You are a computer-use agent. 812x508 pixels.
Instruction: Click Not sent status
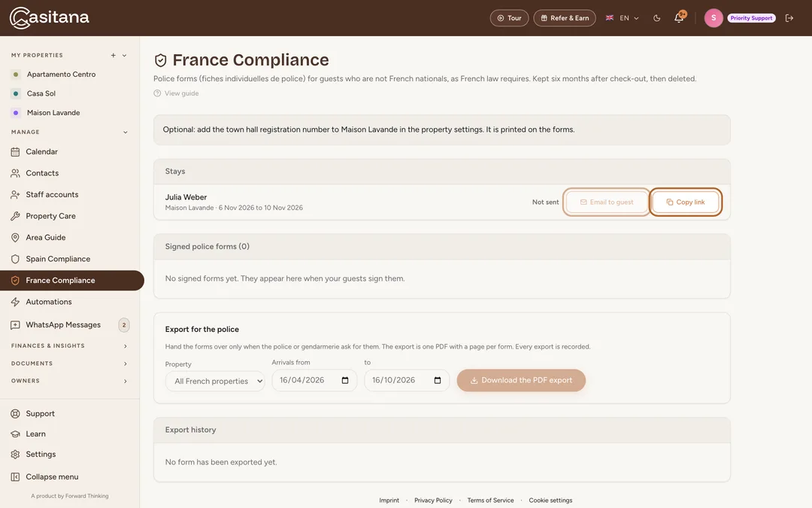point(545,202)
